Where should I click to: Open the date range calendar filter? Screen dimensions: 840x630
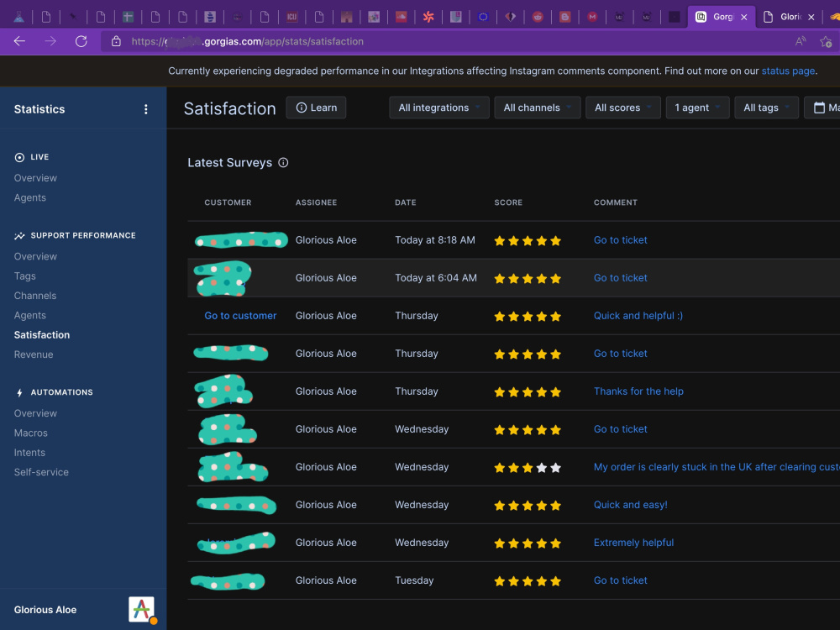pos(823,108)
